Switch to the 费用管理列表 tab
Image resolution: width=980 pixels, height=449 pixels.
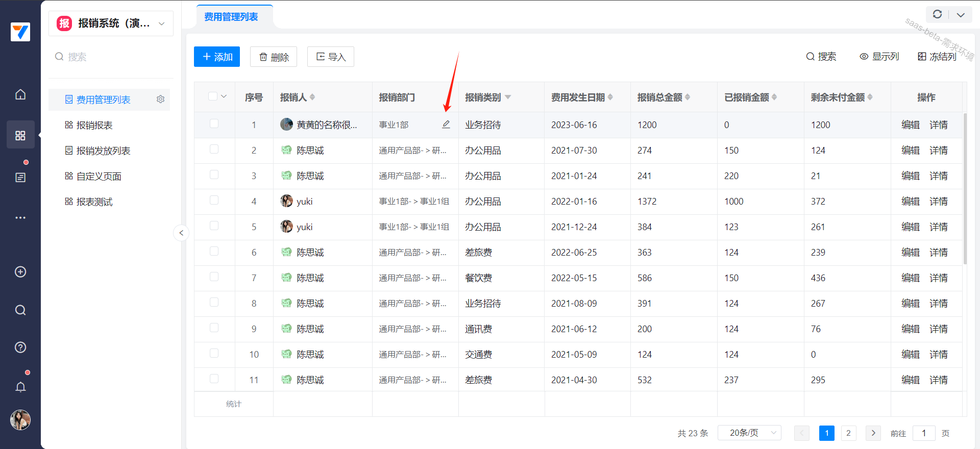pos(231,17)
